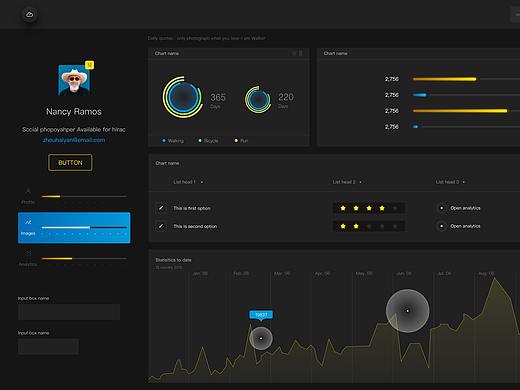Adjust the Profile progress slider

click(84, 196)
